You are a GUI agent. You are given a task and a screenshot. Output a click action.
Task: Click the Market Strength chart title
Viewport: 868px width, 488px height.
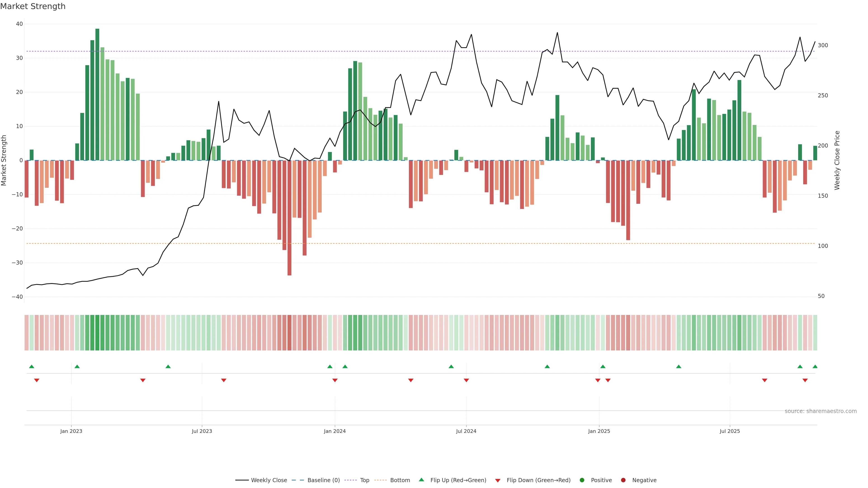(33, 6)
